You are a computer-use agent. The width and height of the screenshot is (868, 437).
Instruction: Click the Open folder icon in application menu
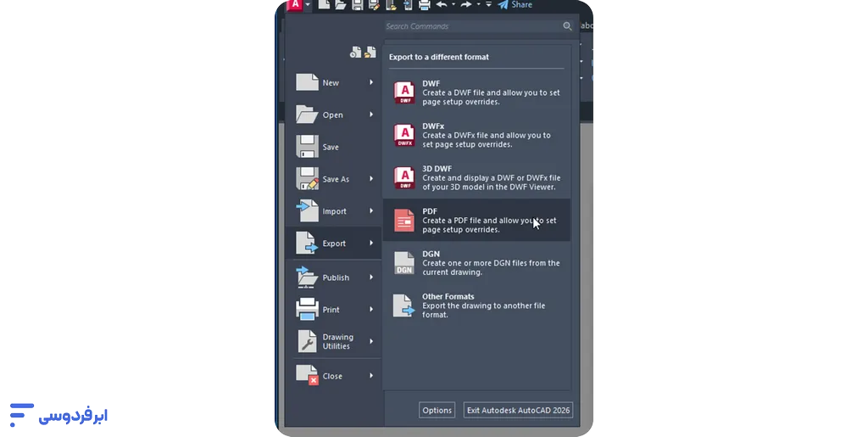(x=307, y=114)
